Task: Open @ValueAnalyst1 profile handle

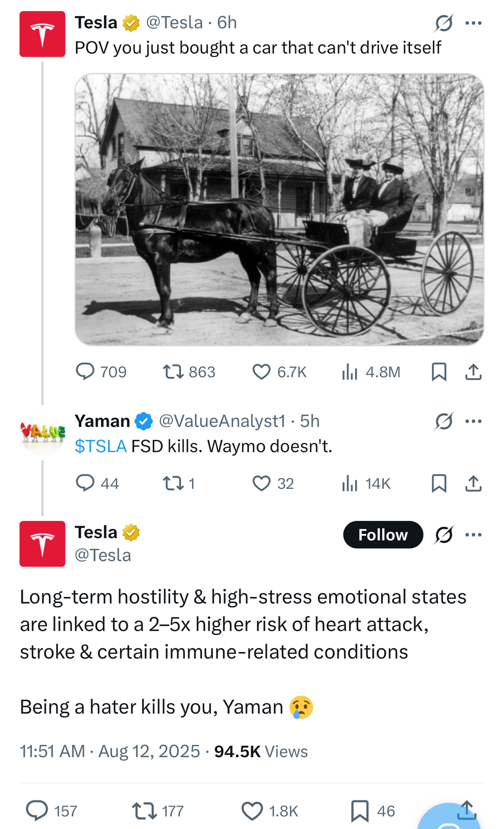Action: 222,421
